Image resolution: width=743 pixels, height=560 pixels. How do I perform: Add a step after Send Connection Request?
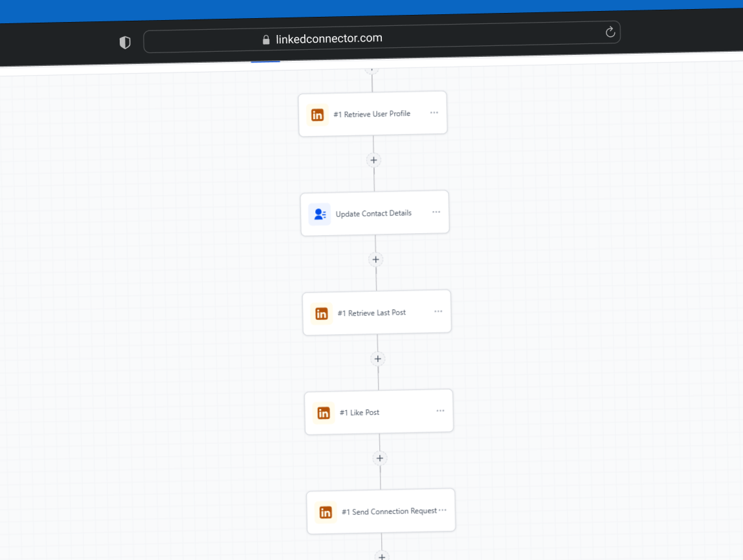tap(382, 556)
